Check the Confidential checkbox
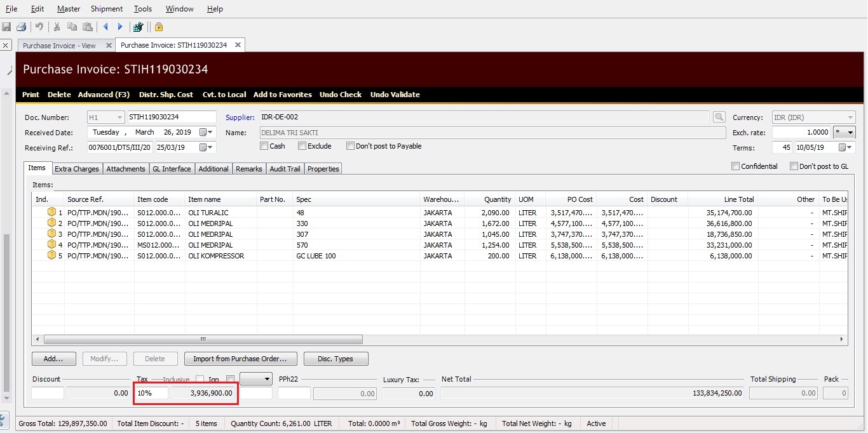The width and height of the screenshot is (868, 433). (735, 166)
